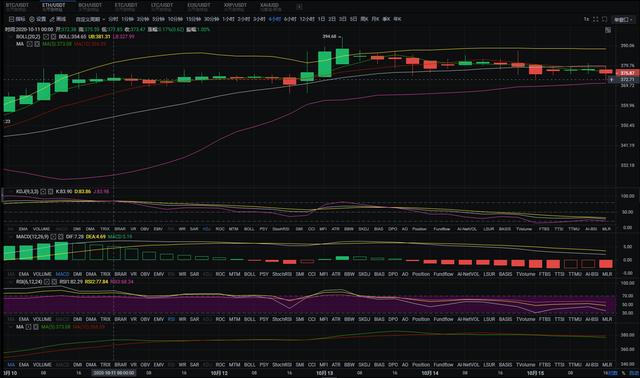Viewport: 640px width, 378px height.
Task: Open the indicators menu in top toolbar
Action: 17,19
